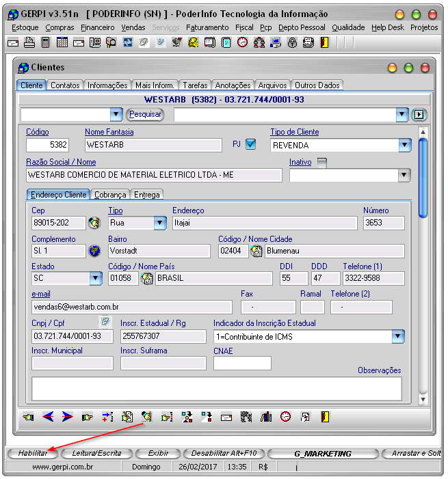448x479 pixels.
Task: Click www.gerpi.com.br in the status bar
Action: 63,467
